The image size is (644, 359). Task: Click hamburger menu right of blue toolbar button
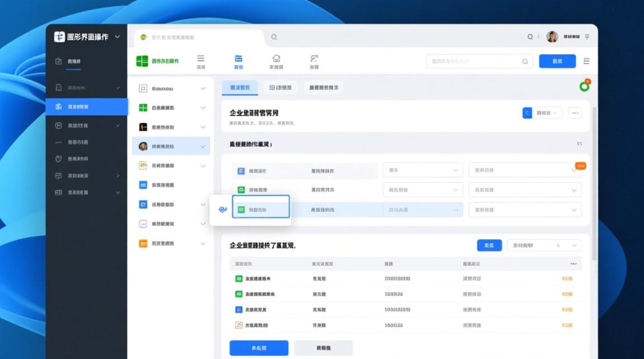point(586,61)
